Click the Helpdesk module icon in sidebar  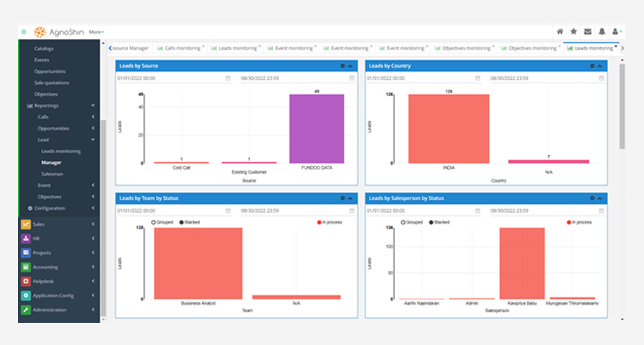[x=26, y=281]
